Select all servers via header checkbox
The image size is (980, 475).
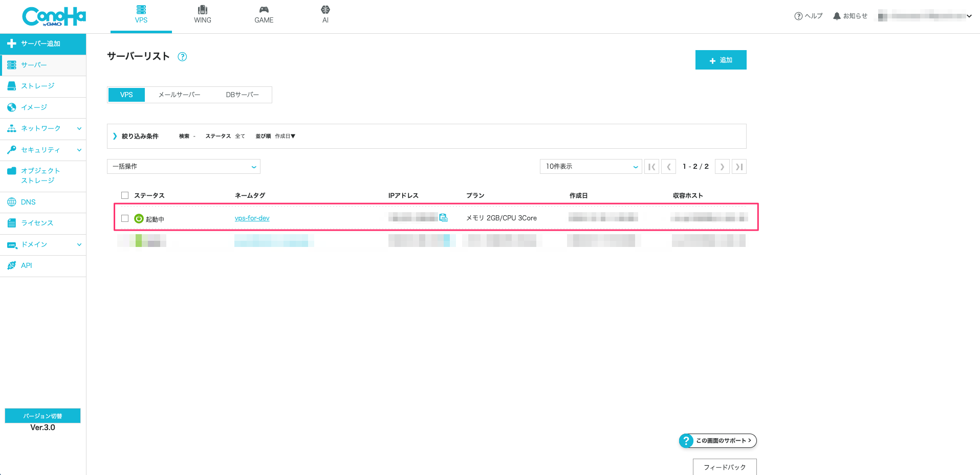[x=125, y=195]
